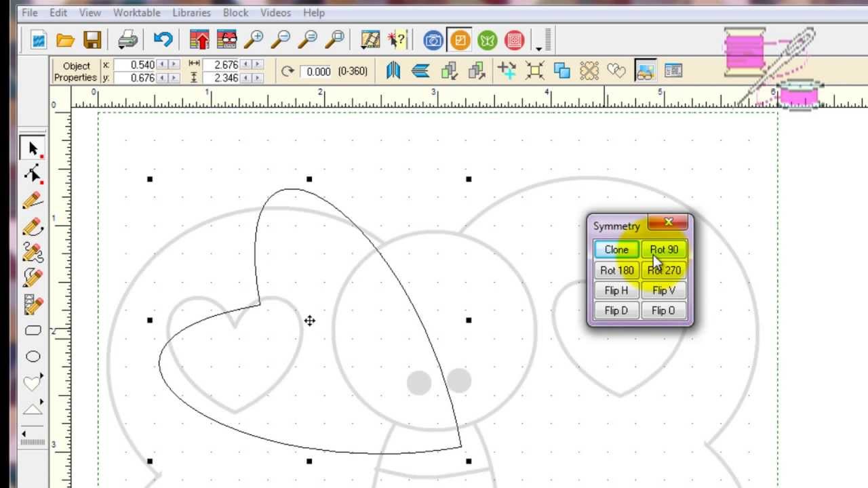Open the View menu
868x488 pixels.
coord(90,13)
